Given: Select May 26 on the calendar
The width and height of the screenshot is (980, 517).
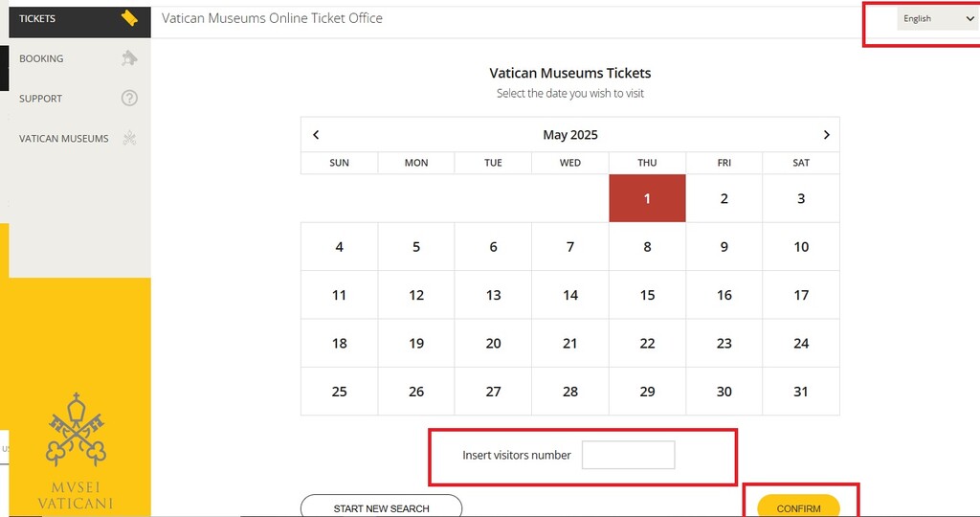Looking at the screenshot, I should (416, 391).
